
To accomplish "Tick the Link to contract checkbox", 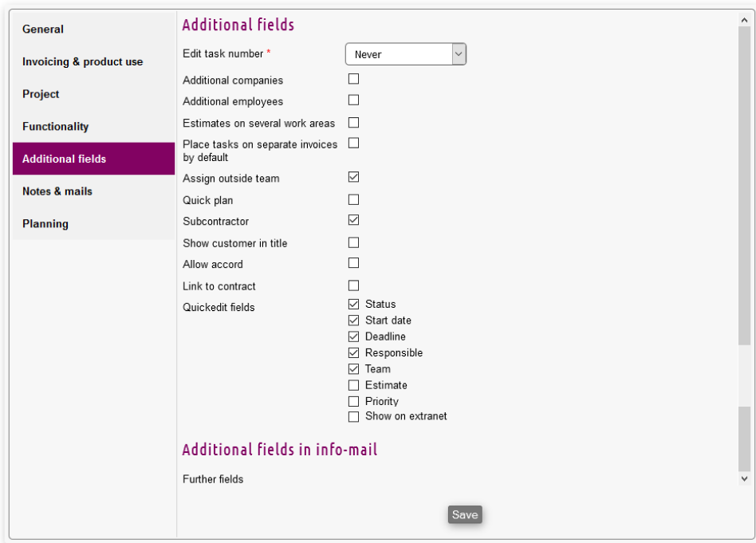I will 353,285.
